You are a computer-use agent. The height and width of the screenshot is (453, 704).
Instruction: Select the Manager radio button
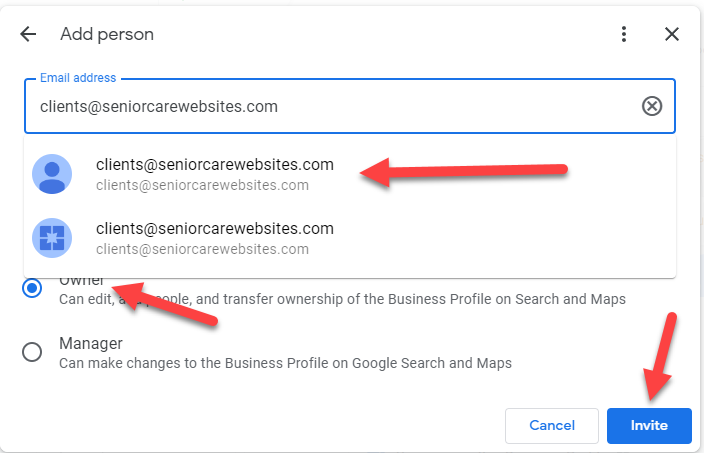pyautogui.click(x=32, y=352)
